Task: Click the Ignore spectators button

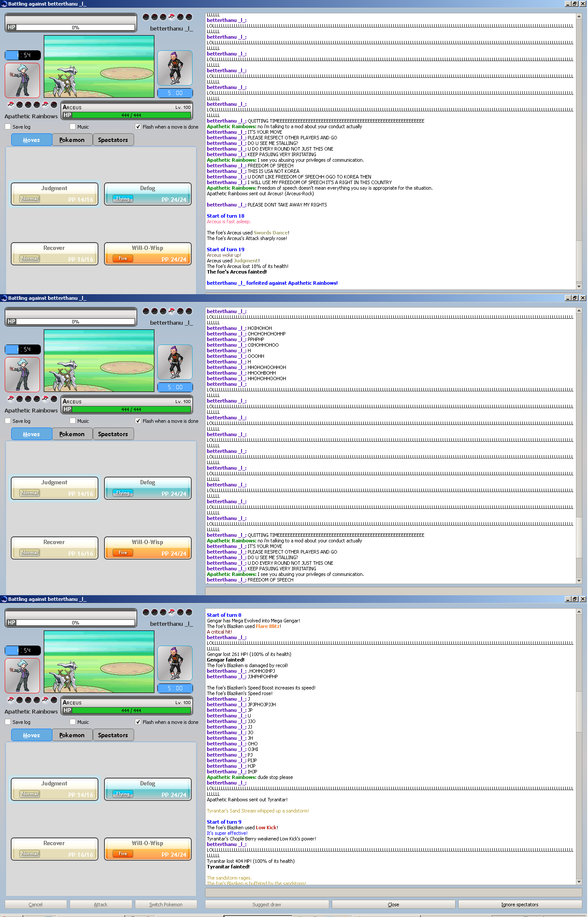Action: click(520, 905)
